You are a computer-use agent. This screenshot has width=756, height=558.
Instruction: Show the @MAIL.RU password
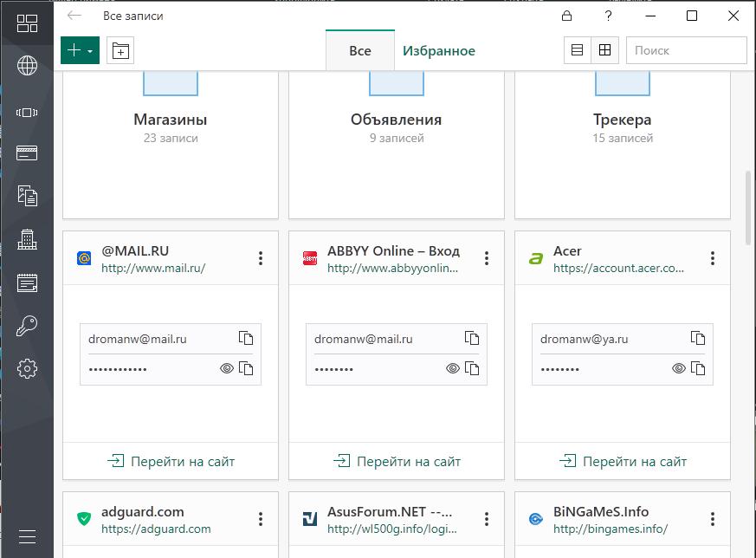tap(227, 368)
